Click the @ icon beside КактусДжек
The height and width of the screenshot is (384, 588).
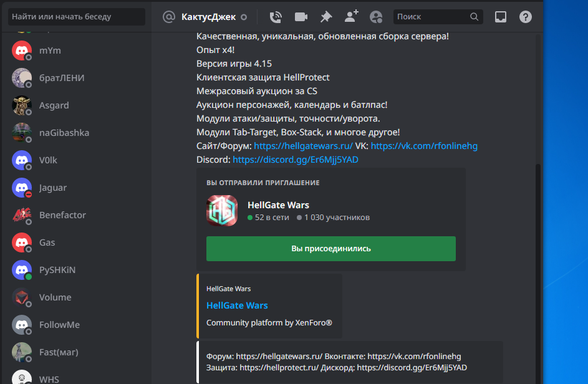pyautogui.click(x=169, y=17)
